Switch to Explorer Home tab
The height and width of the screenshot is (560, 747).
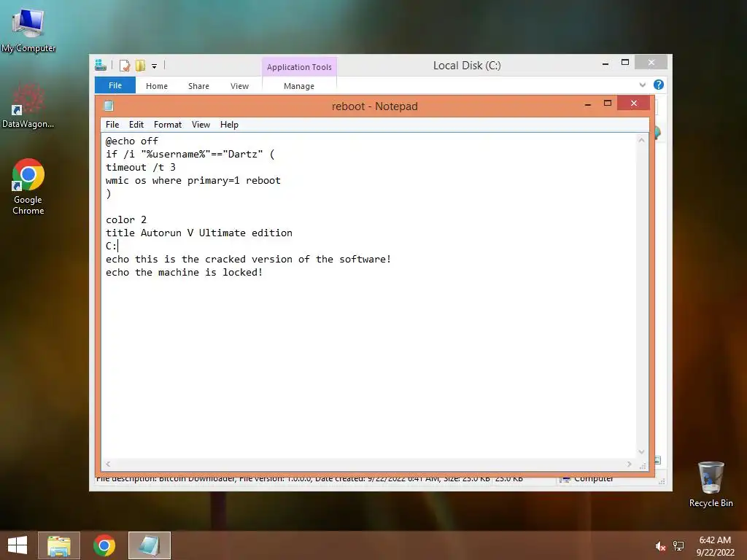157,86
